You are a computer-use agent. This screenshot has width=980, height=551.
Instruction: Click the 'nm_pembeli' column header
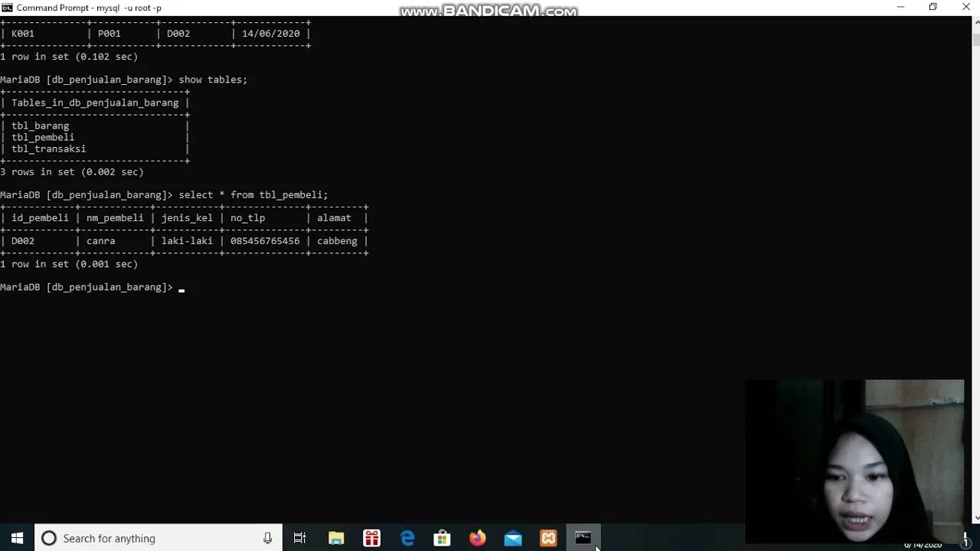click(x=115, y=217)
